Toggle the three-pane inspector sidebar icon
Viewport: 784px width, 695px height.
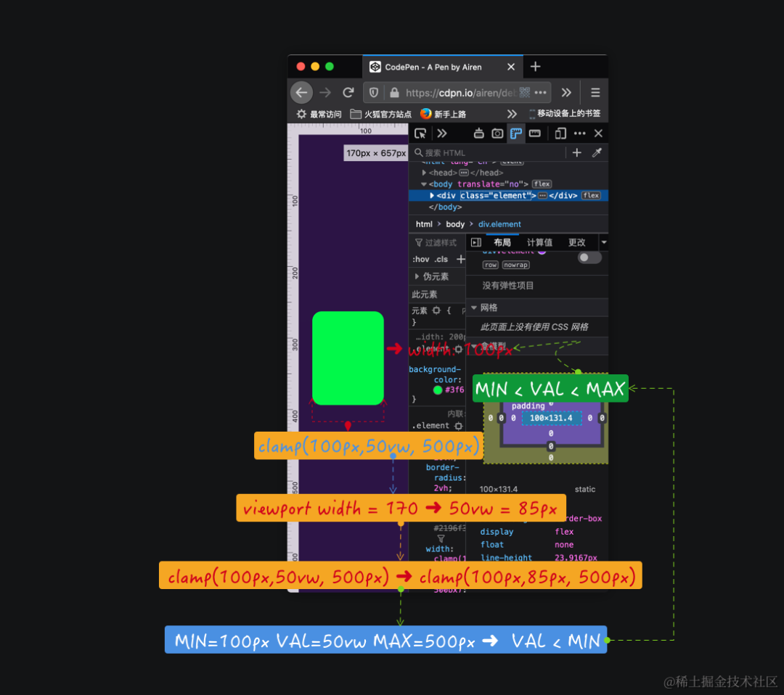[x=476, y=242]
